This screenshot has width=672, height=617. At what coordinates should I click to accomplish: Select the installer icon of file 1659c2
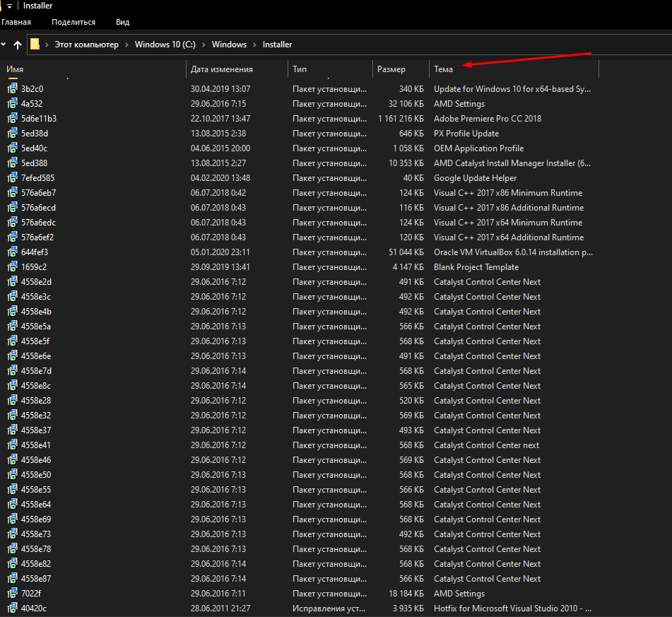point(13,266)
